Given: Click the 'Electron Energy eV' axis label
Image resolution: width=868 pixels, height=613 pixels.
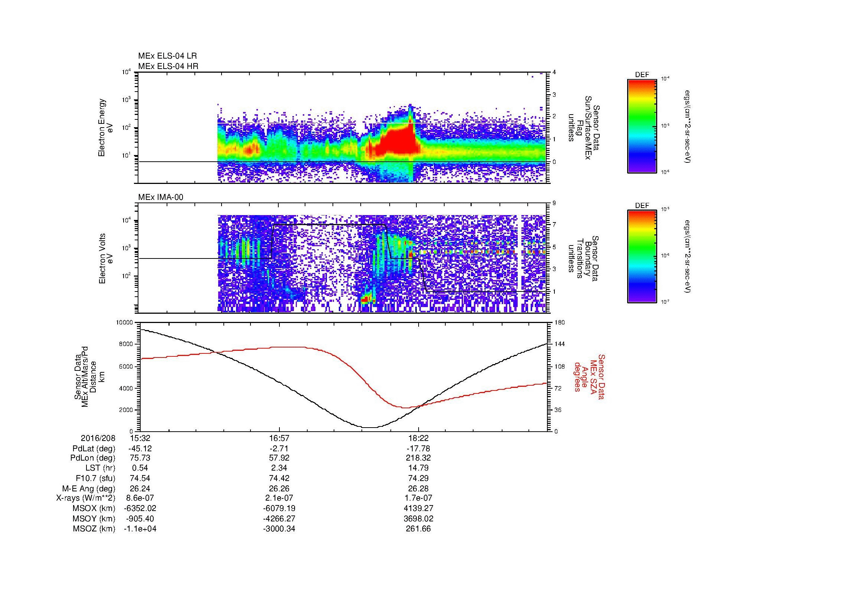Looking at the screenshot, I should [106, 128].
